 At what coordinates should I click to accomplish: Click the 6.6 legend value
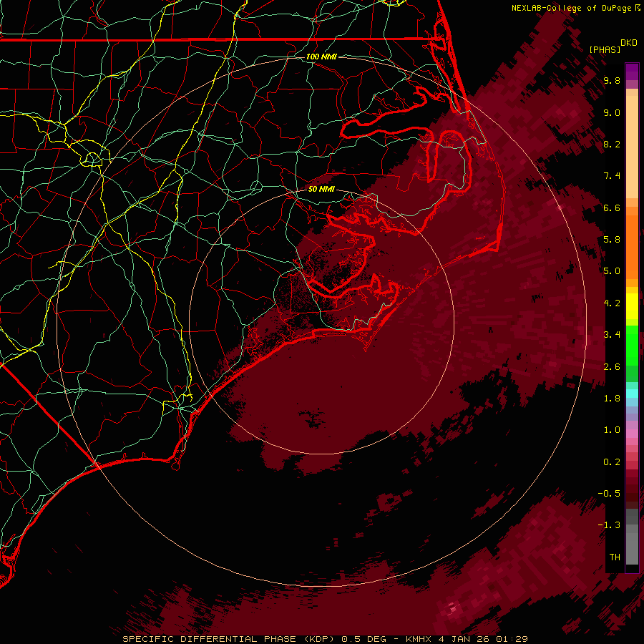click(612, 208)
